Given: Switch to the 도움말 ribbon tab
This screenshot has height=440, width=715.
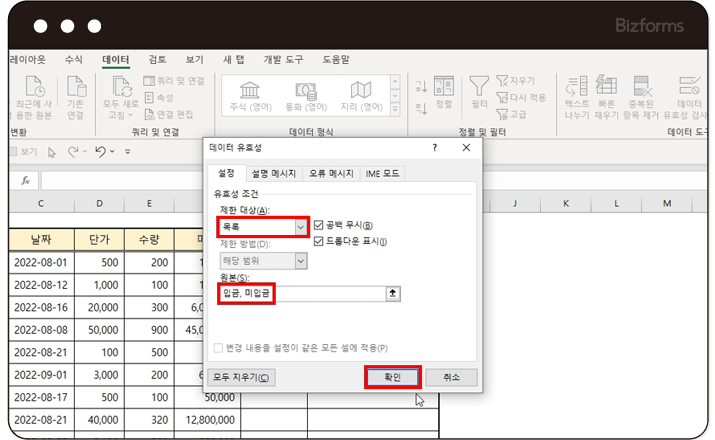Looking at the screenshot, I should coord(336,60).
